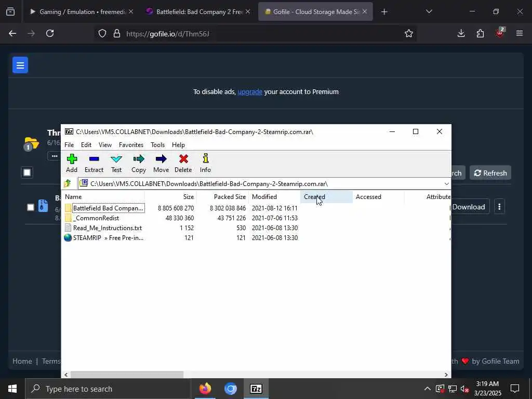Open a new Firefox tab
The image size is (532, 399).
(384, 12)
